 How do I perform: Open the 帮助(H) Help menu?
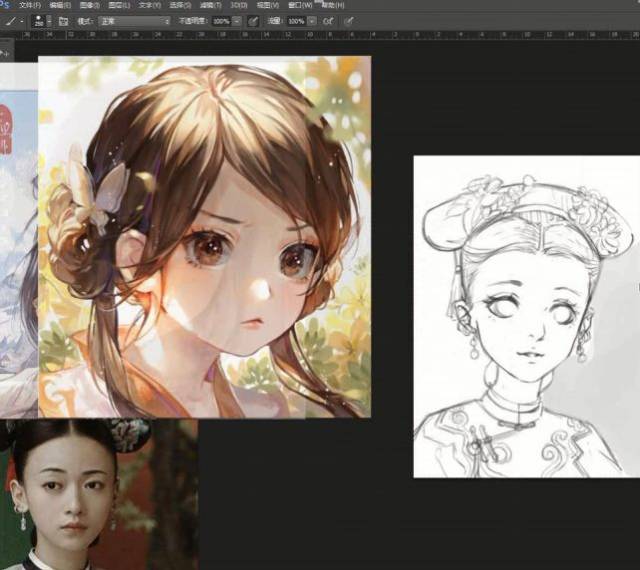(333, 5)
